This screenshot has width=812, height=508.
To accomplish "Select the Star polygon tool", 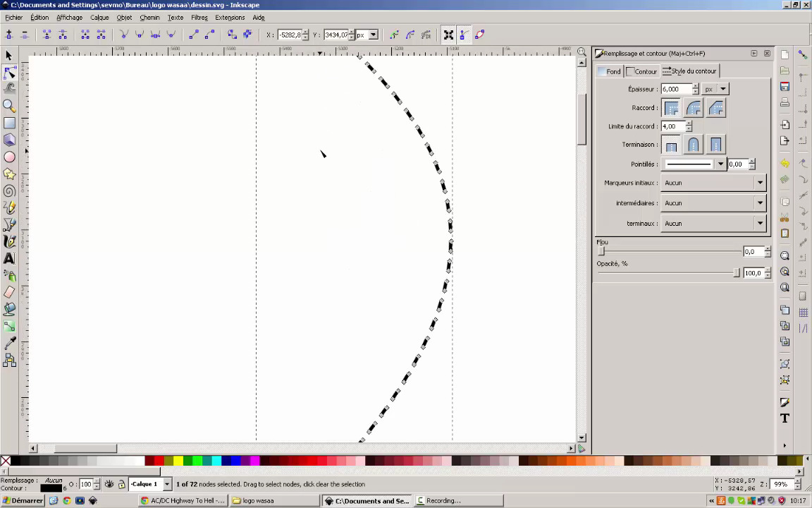I will 9,174.
